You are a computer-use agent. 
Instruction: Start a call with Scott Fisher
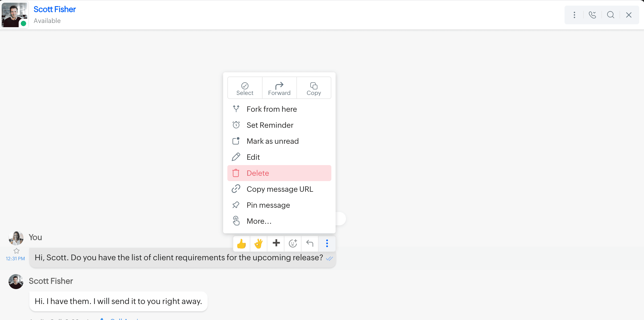click(x=592, y=15)
